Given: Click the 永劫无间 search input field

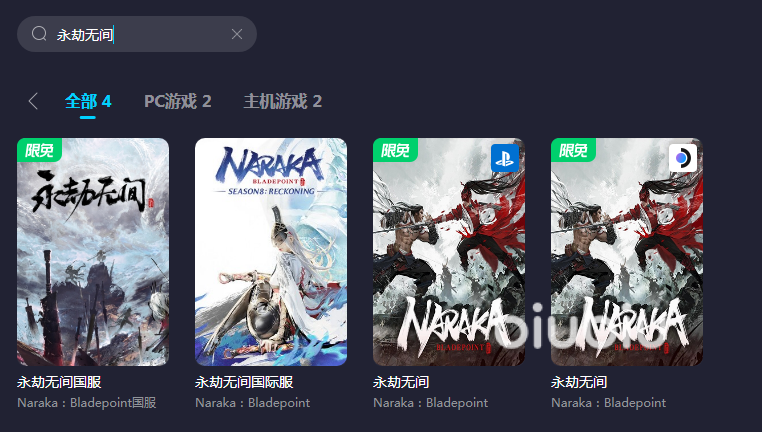Looking at the screenshot, I should pyautogui.click(x=137, y=34).
